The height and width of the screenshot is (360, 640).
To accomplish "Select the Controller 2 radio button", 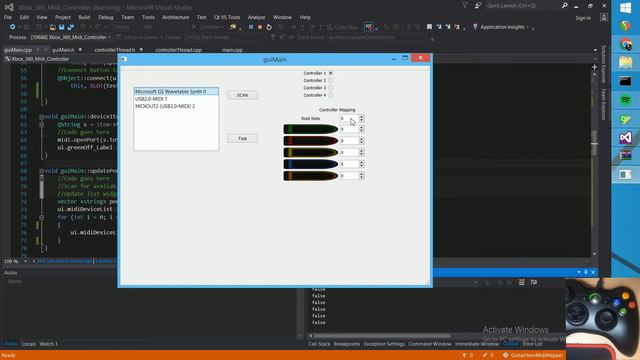I will click(x=331, y=80).
